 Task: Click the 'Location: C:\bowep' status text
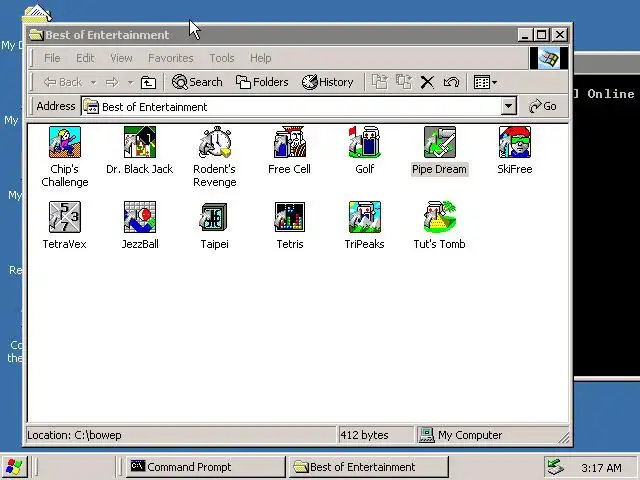click(74, 435)
